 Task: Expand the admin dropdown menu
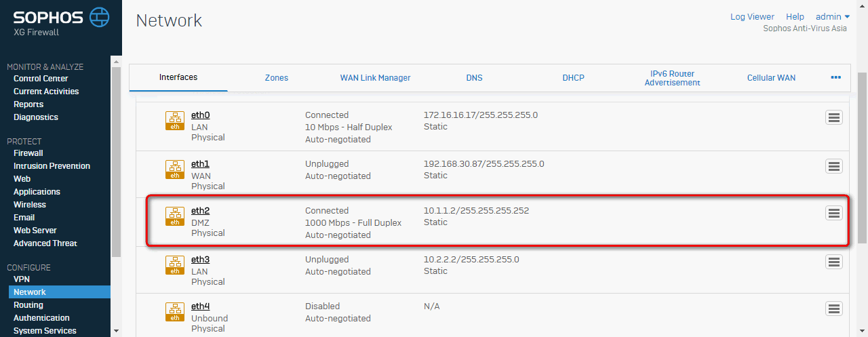coord(833,17)
